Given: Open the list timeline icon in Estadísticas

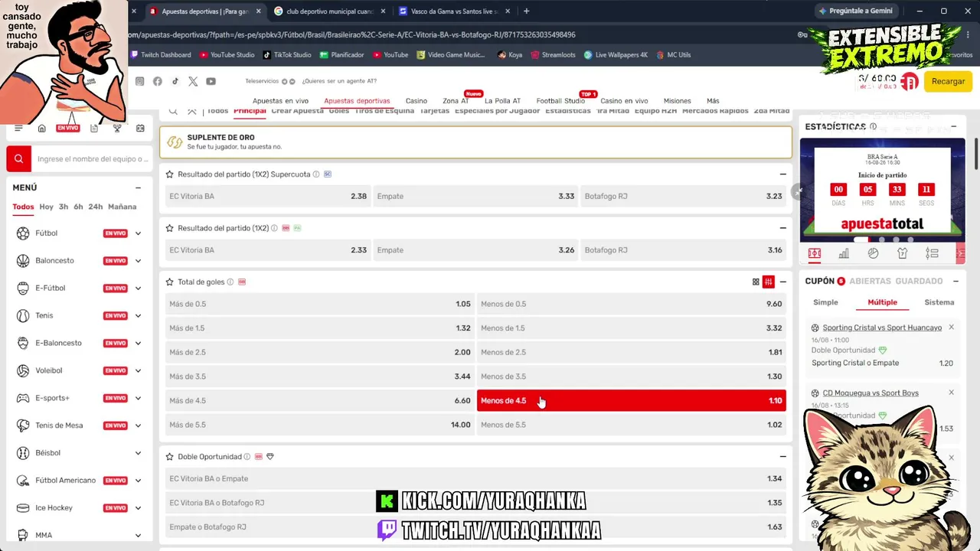Looking at the screenshot, I should (x=932, y=253).
